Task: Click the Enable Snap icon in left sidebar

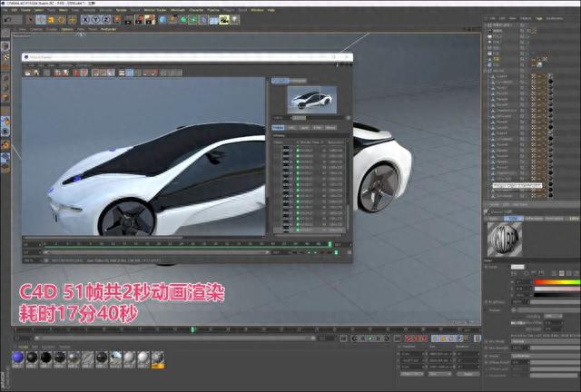Action: 5,145
